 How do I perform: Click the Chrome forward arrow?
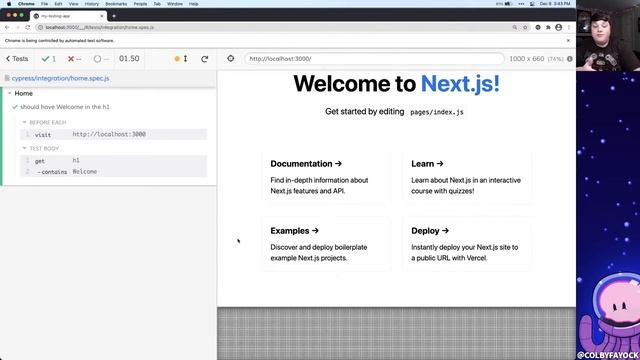pos(17,27)
